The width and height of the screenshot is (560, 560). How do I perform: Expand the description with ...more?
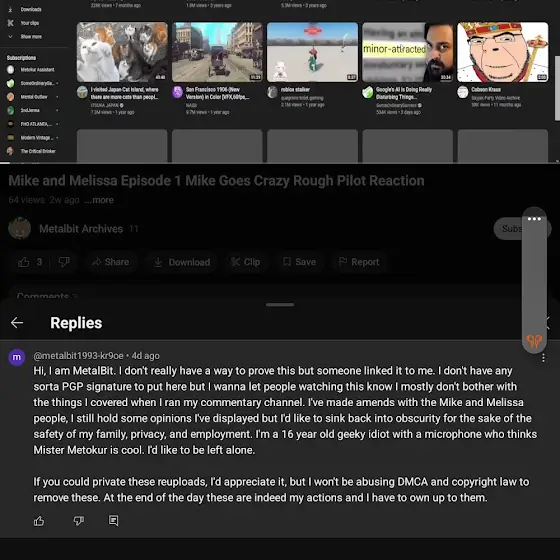[x=99, y=200]
